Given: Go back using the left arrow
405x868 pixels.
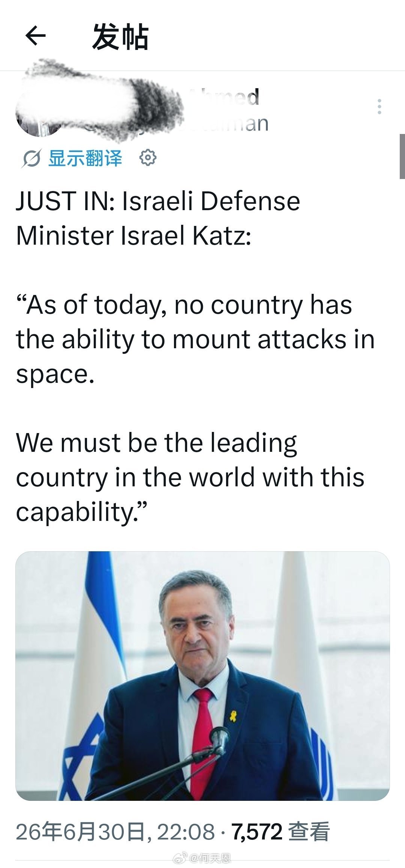Looking at the screenshot, I should click(35, 36).
